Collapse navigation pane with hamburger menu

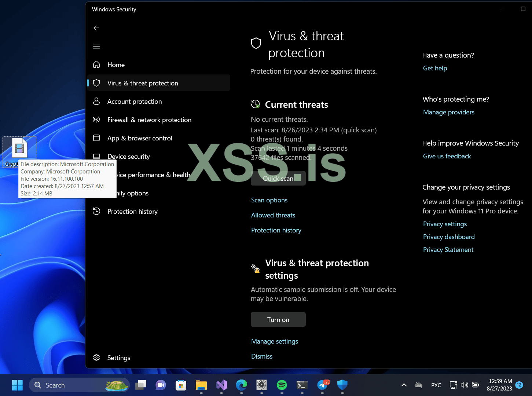click(x=96, y=46)
